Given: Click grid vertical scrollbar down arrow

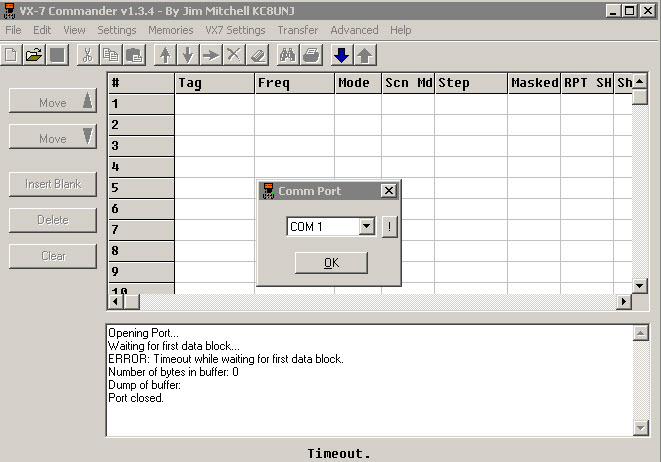Looking at the screenshot, I should pos(640,286).
